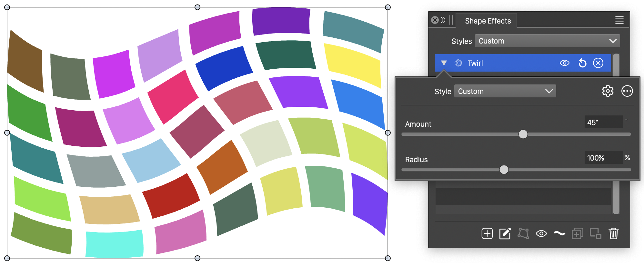Open the Twirl Style Custom dropdown
Viewport: 644px width, 267px height.
[x=505, y=91]
